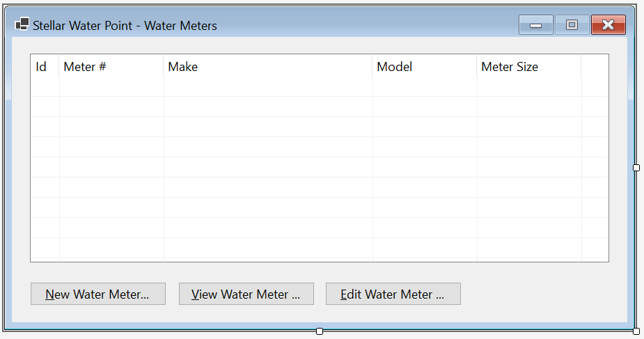
Task: Click the application icon in the title bar
Action: point(22,24)
